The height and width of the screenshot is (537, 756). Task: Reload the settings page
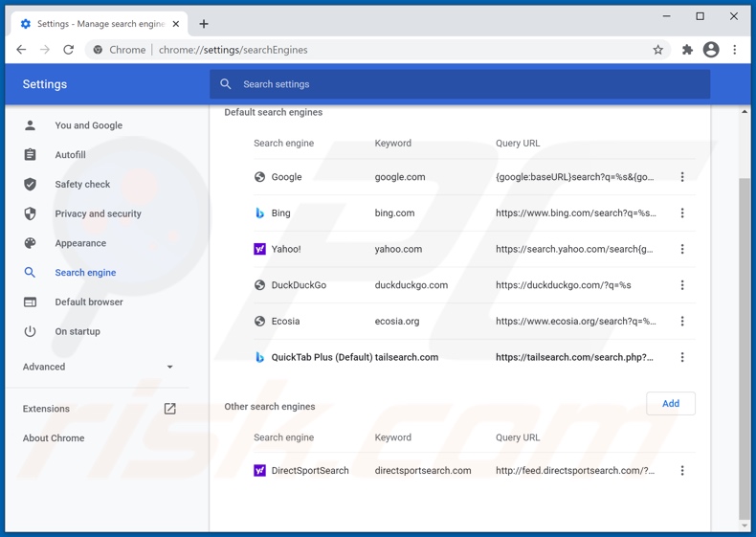click(69, 50)
